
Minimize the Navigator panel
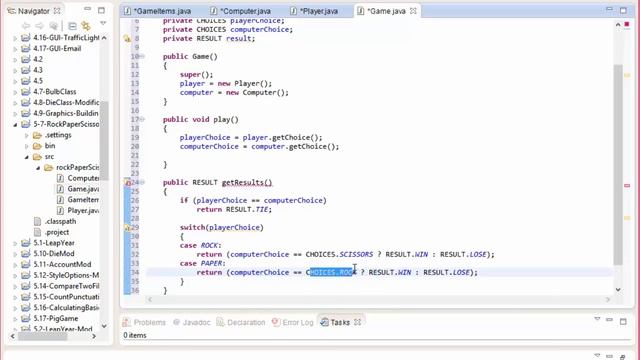(x=87, y=9)
